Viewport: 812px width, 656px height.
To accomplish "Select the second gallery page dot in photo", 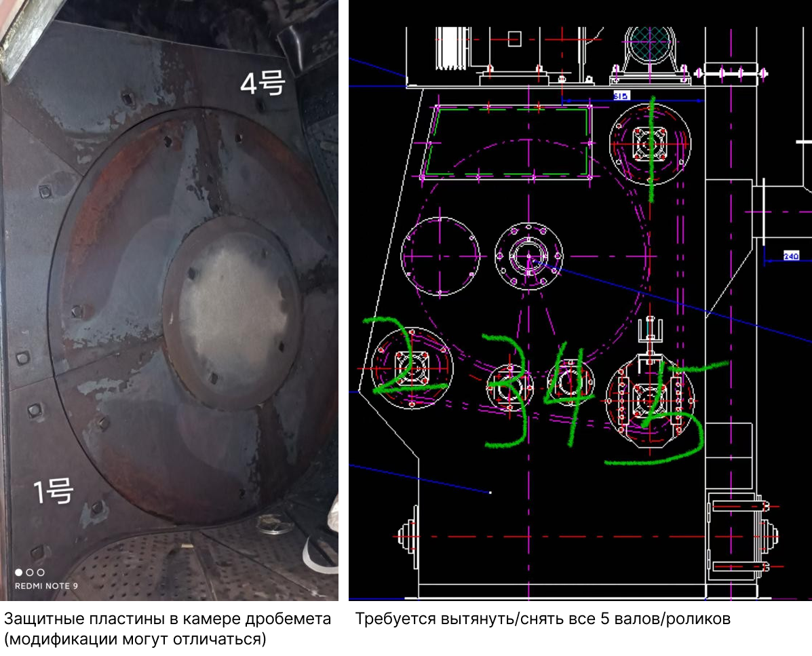I will (x=30, y=572).
